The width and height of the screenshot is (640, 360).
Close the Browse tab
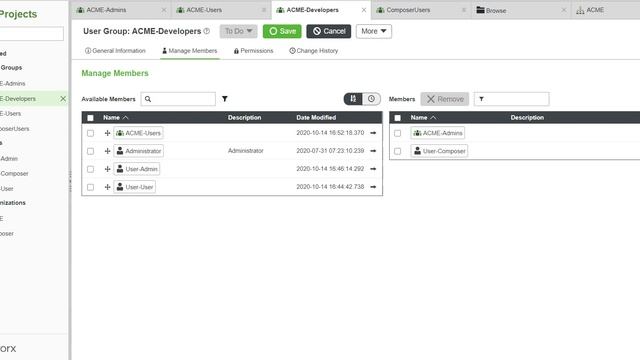[x=564, y=10]
